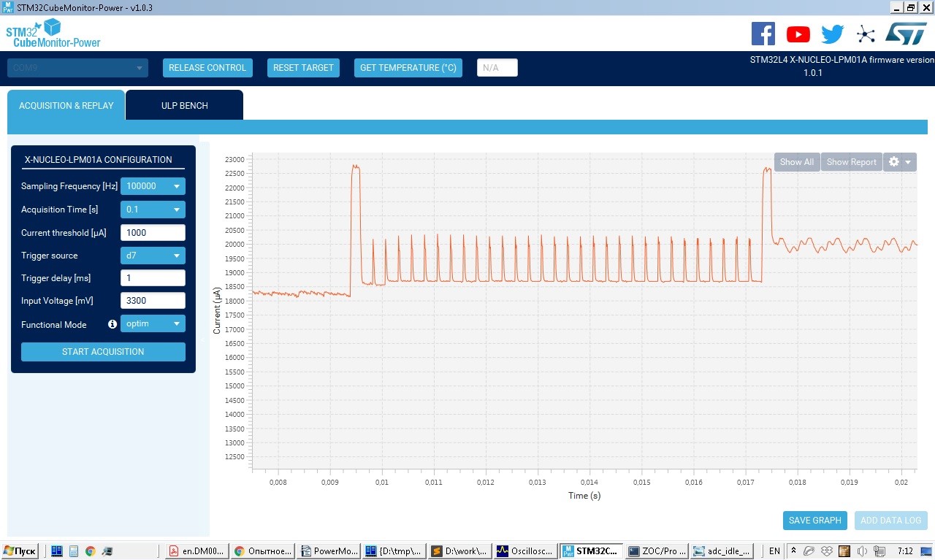The image size is (935, 560).
Task: Click the ST community network icon
Action: (866, 34)
